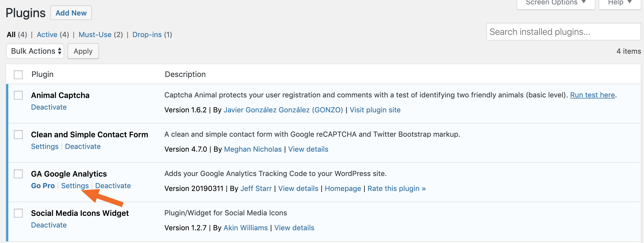Open Meghan Nicholas author link
This screenshot has height=243, width=644.
coord(253,149)
